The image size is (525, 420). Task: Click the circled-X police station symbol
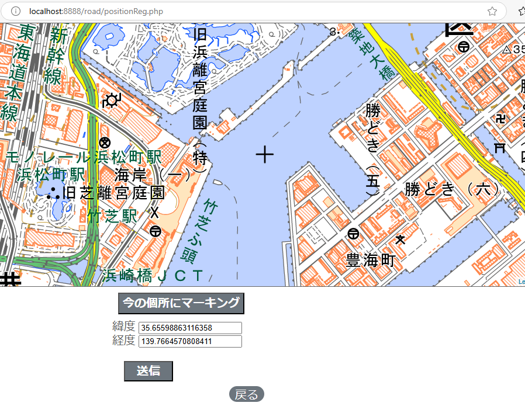pyautogui.click(x=105, y=143)
